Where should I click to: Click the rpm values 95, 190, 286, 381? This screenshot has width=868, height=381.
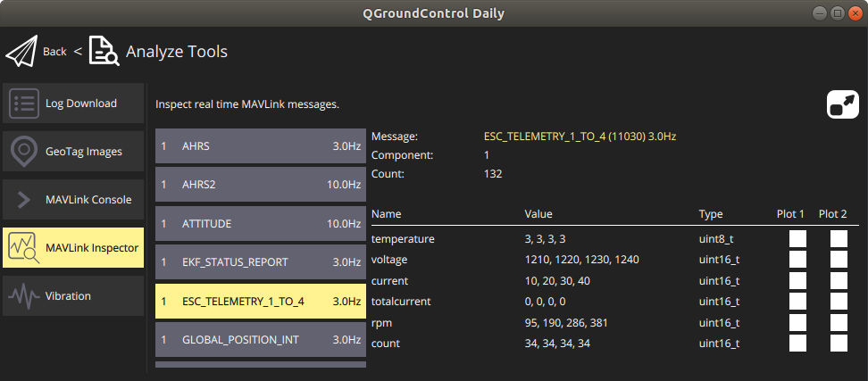(566, 322)
